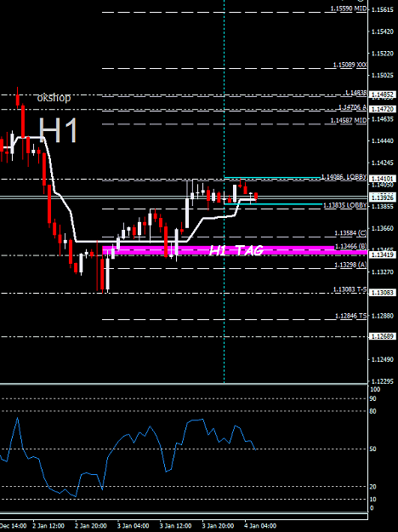Click the 1.12880 price scale value
The height and width of the screenshot is (532, 398).
(x=383, y=316)
